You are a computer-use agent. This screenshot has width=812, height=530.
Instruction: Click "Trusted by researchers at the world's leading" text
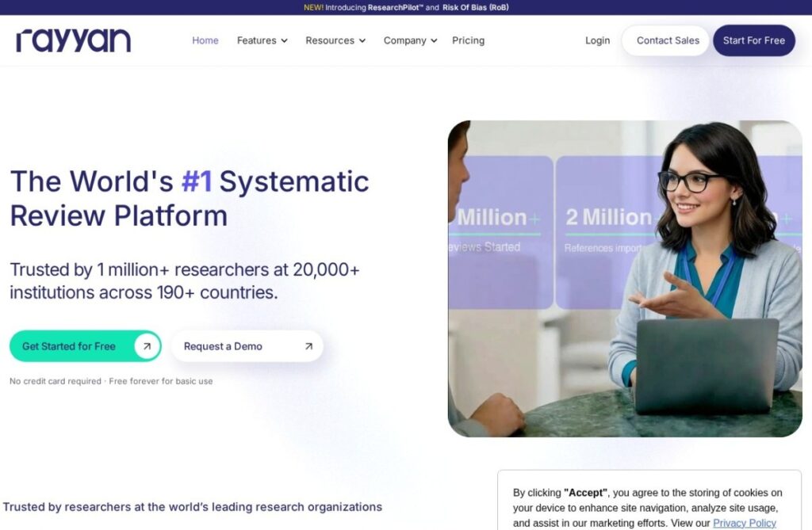pos(193,507)
